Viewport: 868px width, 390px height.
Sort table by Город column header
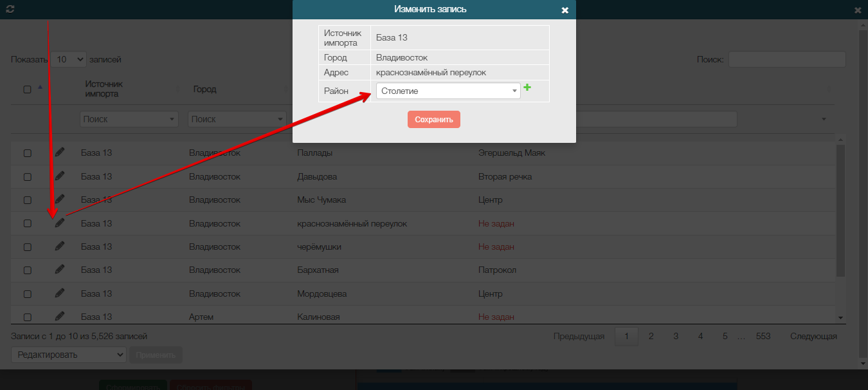tap(204, 89)
